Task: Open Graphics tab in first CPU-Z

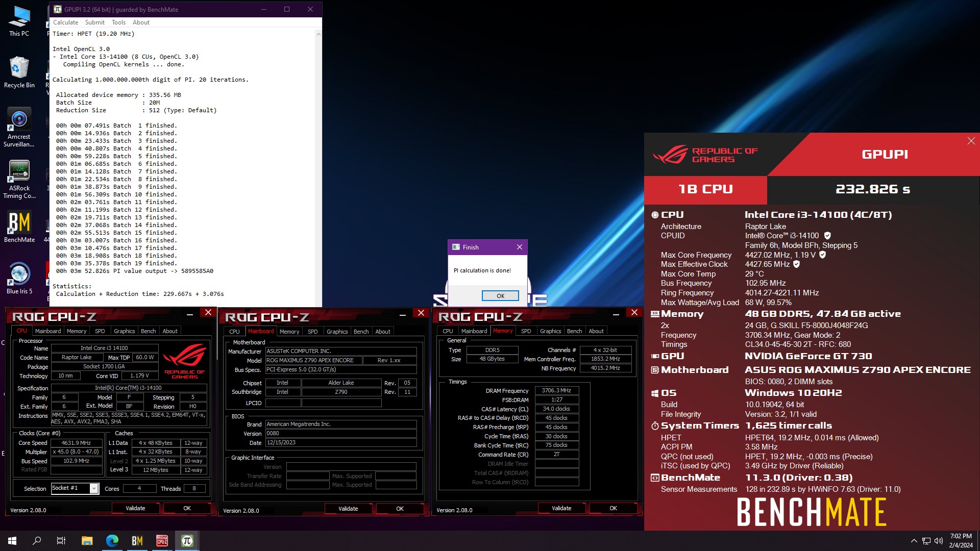Action: pos(125,331)
